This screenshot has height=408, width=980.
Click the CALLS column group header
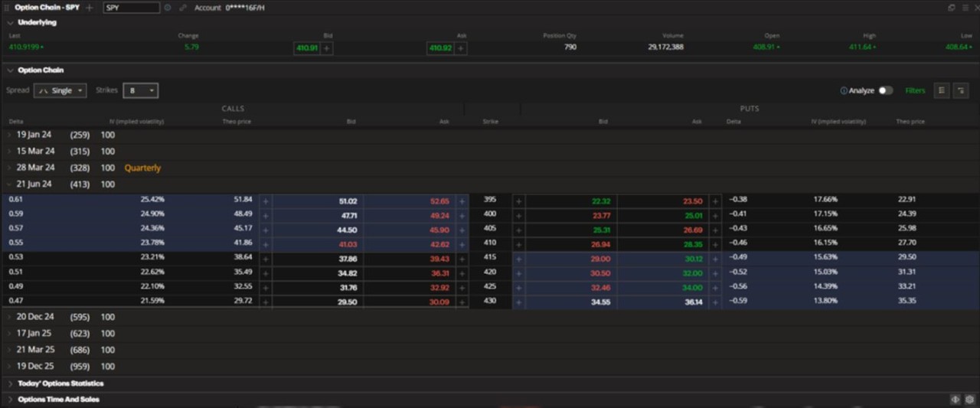coord(233,109)
